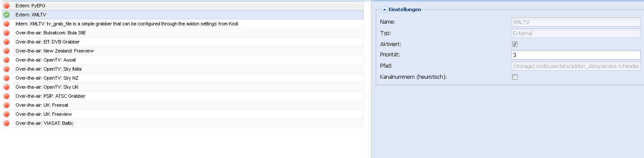
Task: Select Over-the-air: OpenTV: Sky UK row
Action: (x=183, y=87)
